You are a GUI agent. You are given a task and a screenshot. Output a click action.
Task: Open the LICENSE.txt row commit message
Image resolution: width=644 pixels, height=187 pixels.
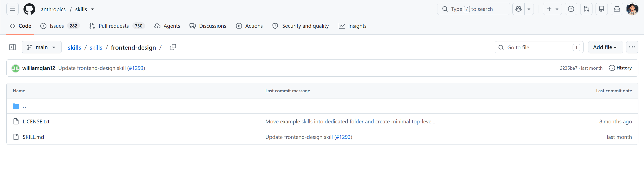point(350,122)
